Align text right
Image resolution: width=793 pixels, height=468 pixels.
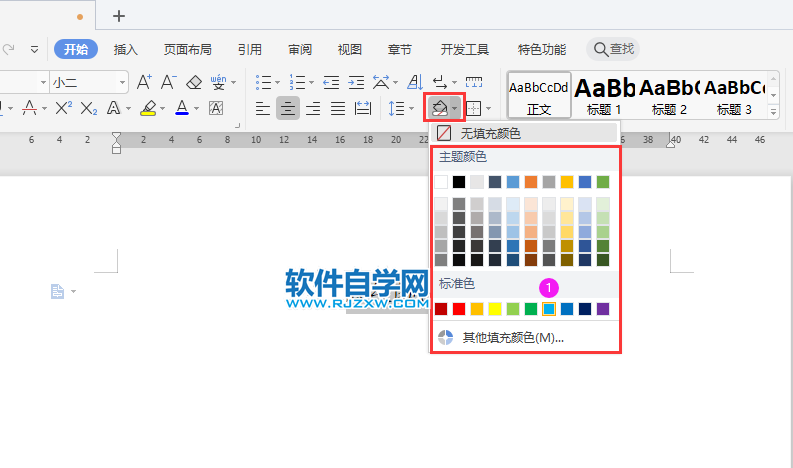(x=313, y=108)
